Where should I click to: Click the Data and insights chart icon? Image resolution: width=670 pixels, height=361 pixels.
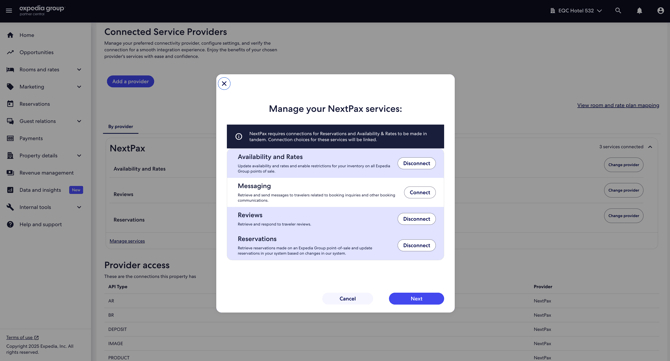point(10,190)
